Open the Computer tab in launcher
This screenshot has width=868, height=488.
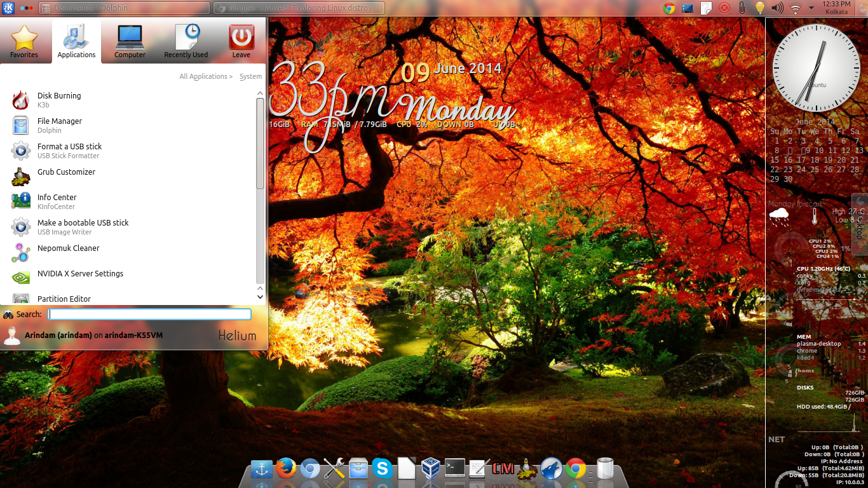tap(130, 42)
